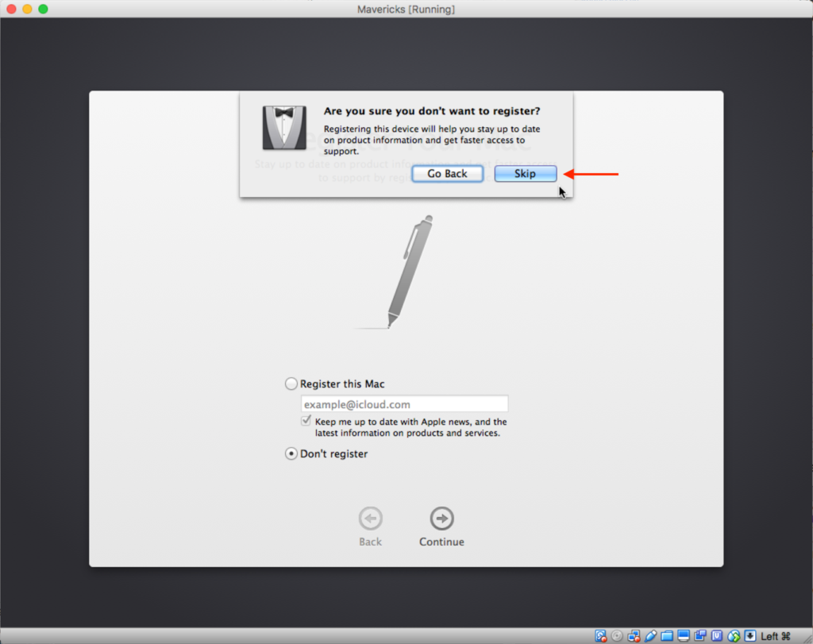The image size is (813, 644).
Task: Click the Continue arrow icon
Action: coord(441,519)
